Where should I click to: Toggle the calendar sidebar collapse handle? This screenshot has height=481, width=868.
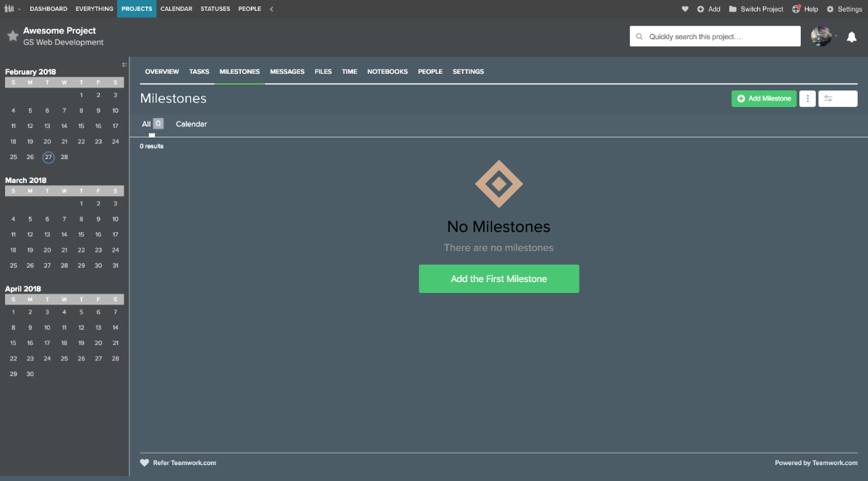coord(124,65)
